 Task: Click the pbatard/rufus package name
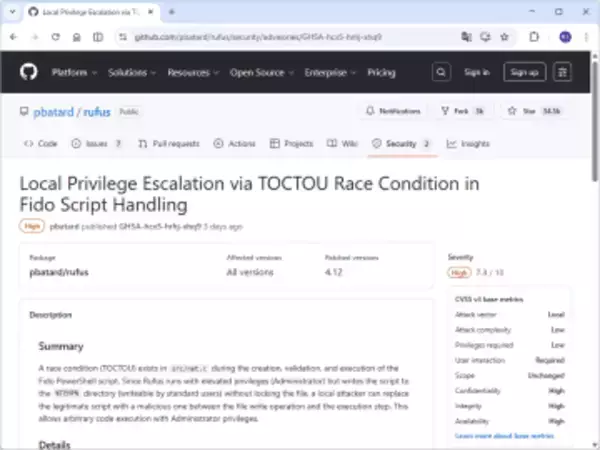pyautogui.click(x=59, y=272)
